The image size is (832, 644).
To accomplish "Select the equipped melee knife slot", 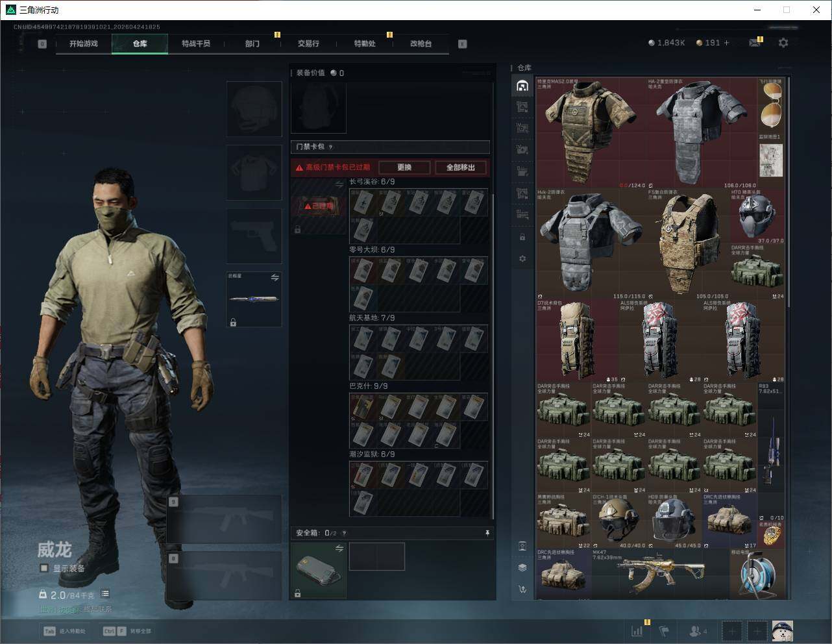I will (x=254, y=299).
